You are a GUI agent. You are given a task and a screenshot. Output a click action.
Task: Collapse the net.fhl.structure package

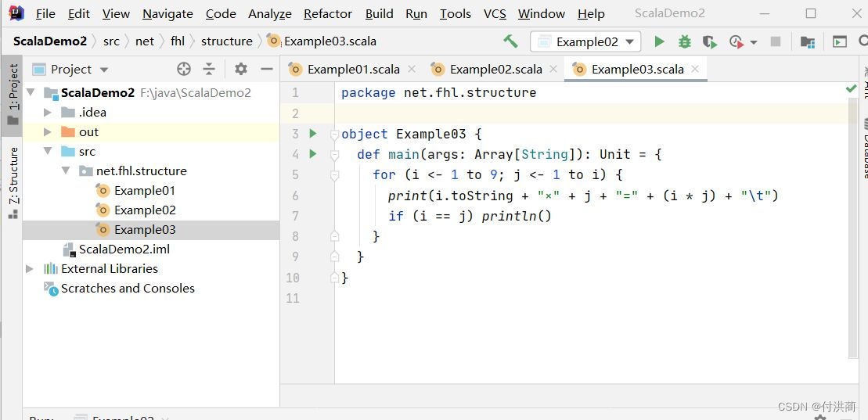click(67, 171)
